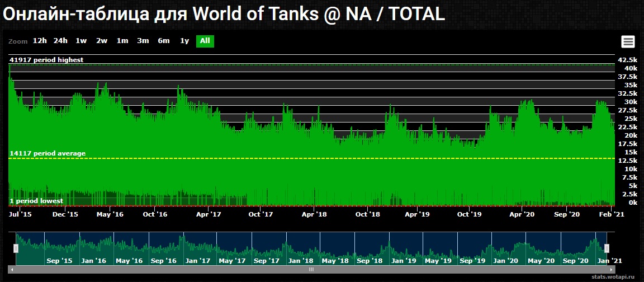Click the Dec '15 axis label

click(x=66, y=215)
